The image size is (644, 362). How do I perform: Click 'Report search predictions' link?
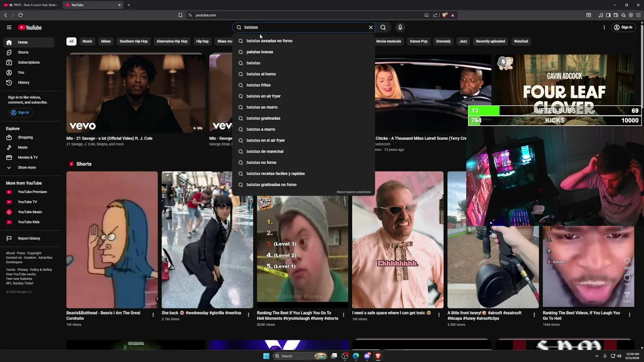354,192
